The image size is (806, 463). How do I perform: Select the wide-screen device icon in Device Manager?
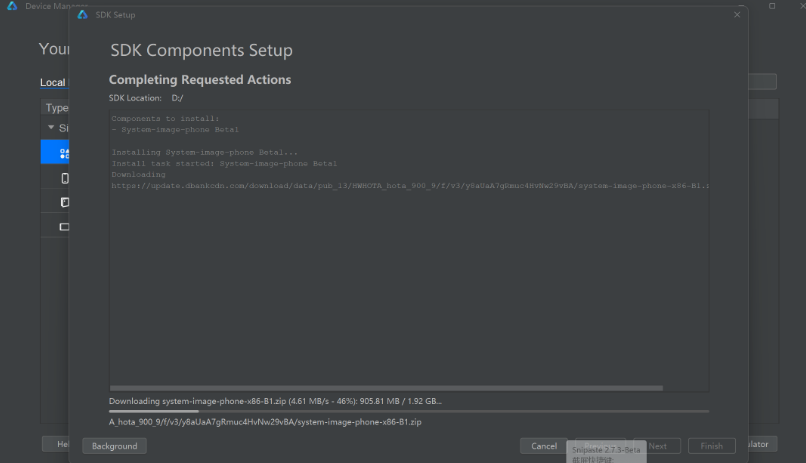[64, 227]
